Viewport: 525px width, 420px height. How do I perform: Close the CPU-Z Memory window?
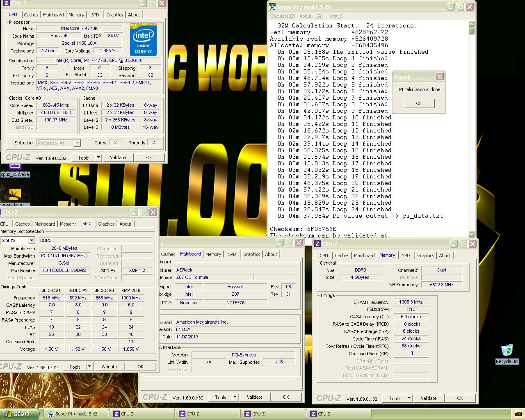click(x=472, y=244)
